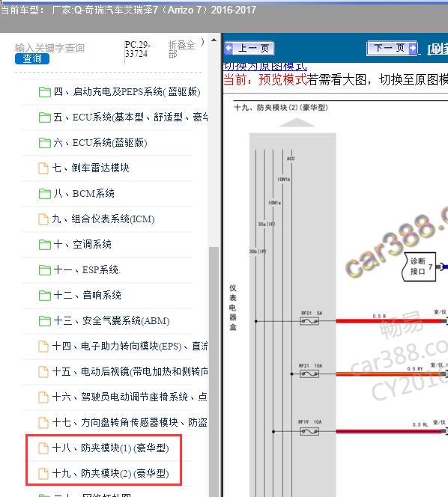Click document icon of 十四、电子助力转向模块

(x=43, y=347)
